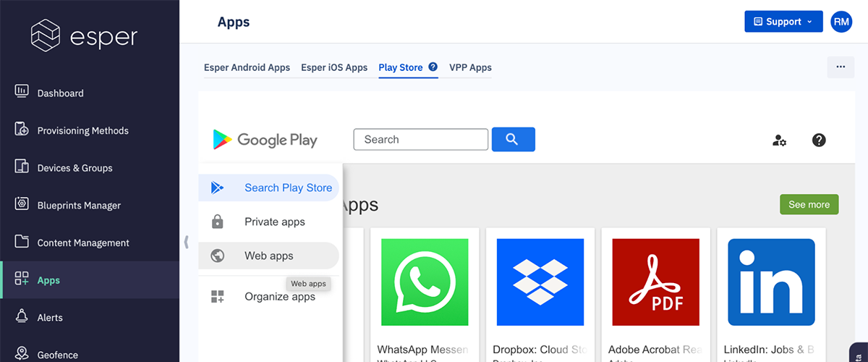The image size is (868, 362).
Task: Open the Adobe Acrobat Reader app thumbnail
Action: pos(656,282)
